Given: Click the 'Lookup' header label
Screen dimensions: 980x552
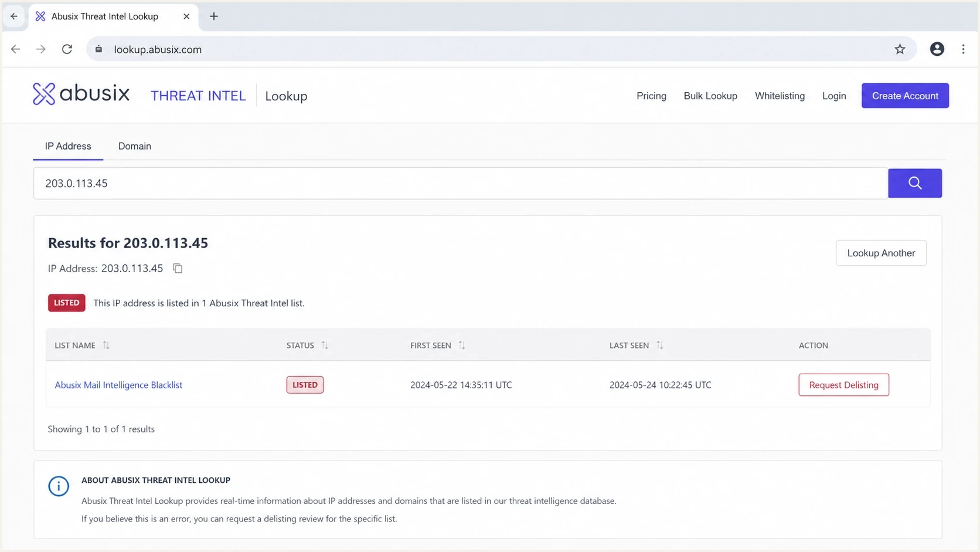Looking at the screenshot, I should 286,96.
